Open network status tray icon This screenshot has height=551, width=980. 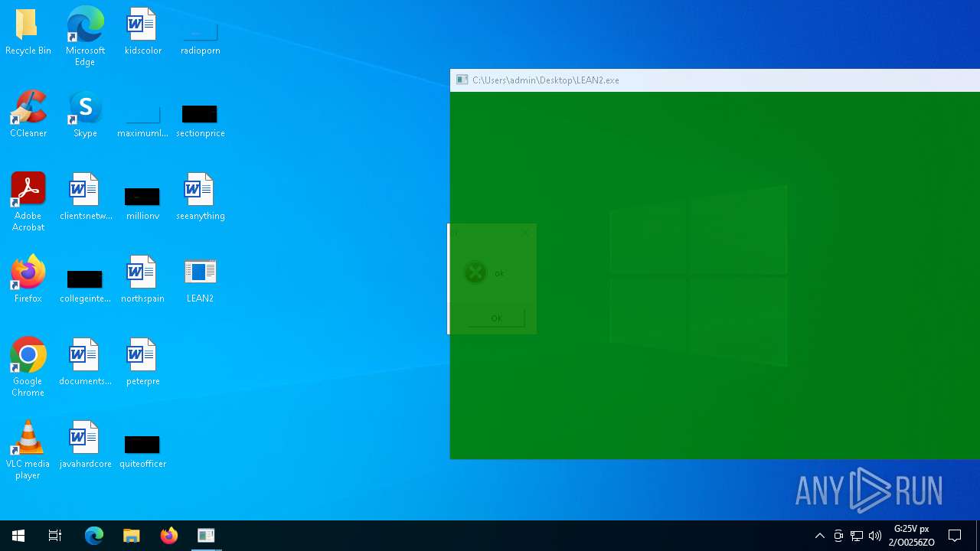(857, 536)
